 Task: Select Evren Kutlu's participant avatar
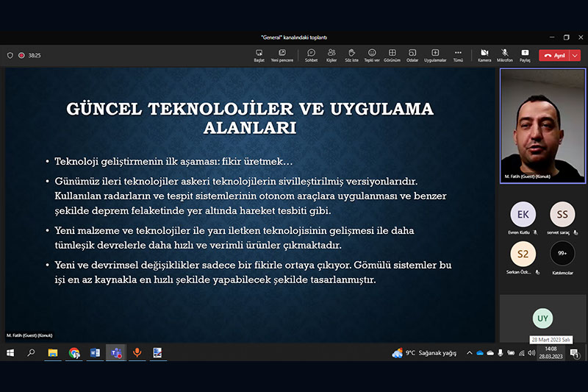tap(523, 214)
